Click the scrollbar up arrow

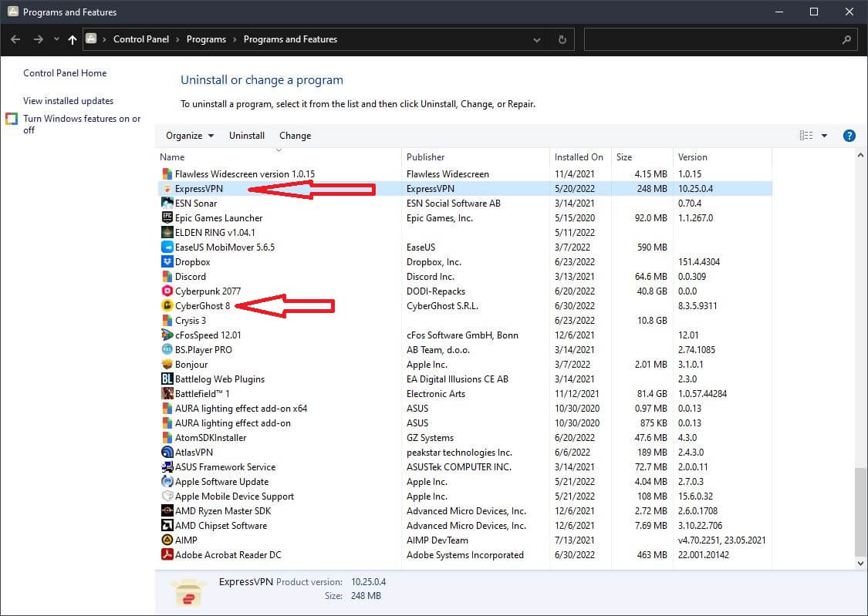click(860, 156)
